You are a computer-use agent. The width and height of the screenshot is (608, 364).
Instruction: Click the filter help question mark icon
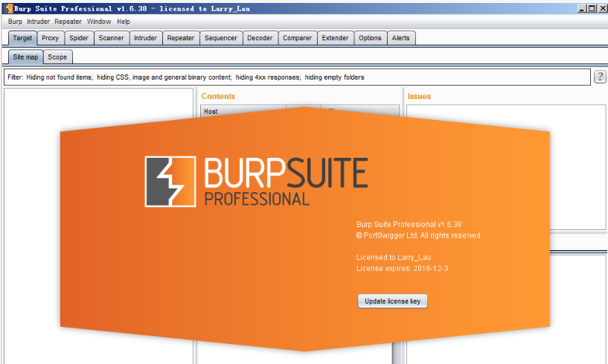(600, 77)
